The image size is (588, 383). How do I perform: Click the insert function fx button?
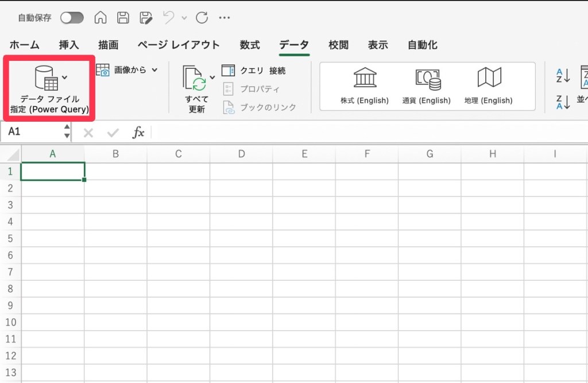[x=138, y=133]
